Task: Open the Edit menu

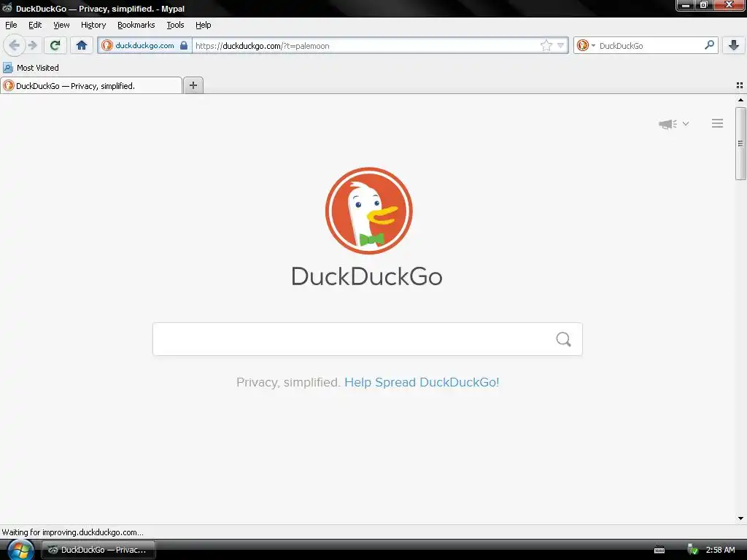Action: tap(35, 25)
